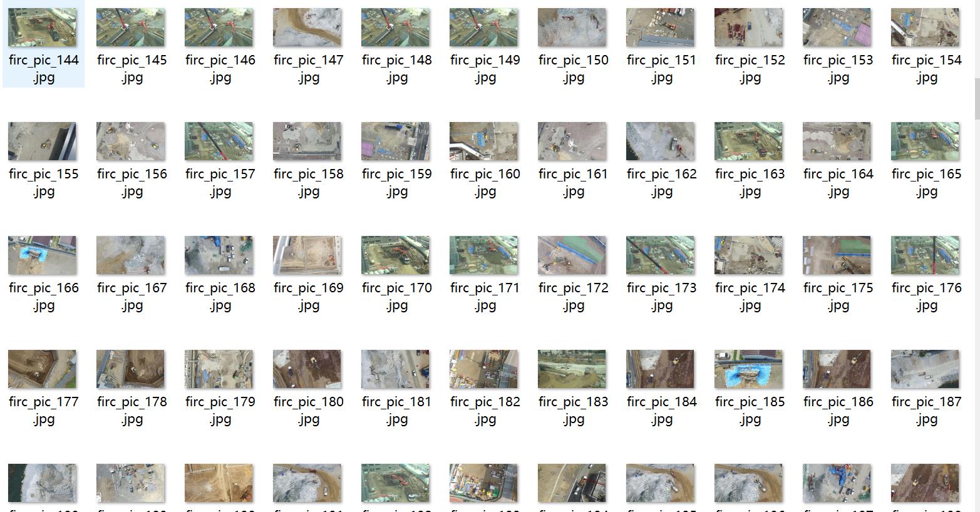Select the firc_pic_144.jpg thumbnail

click(42, 27)
